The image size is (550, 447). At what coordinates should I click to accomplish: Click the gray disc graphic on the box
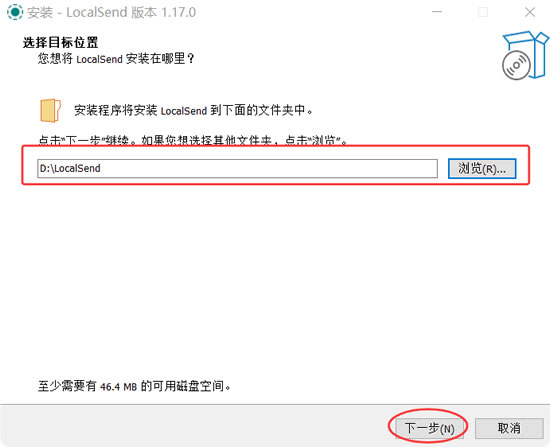pyautogui.click(x=516, y=65)
